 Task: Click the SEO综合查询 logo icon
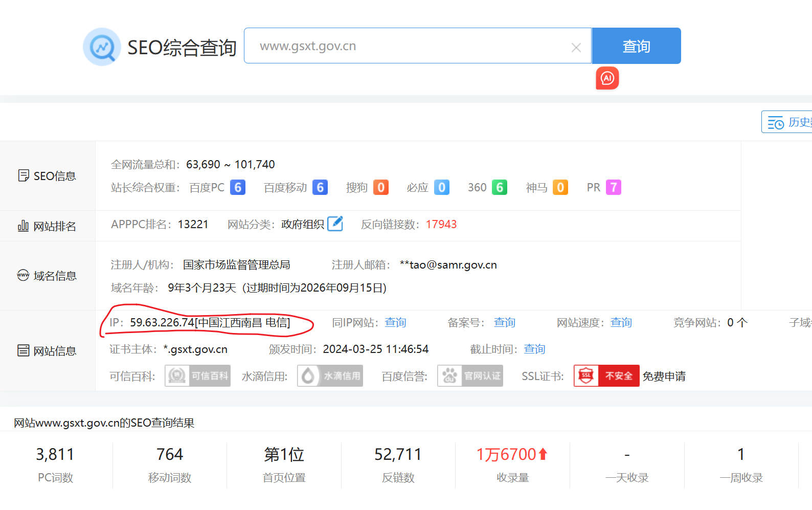tap(102, 47)
